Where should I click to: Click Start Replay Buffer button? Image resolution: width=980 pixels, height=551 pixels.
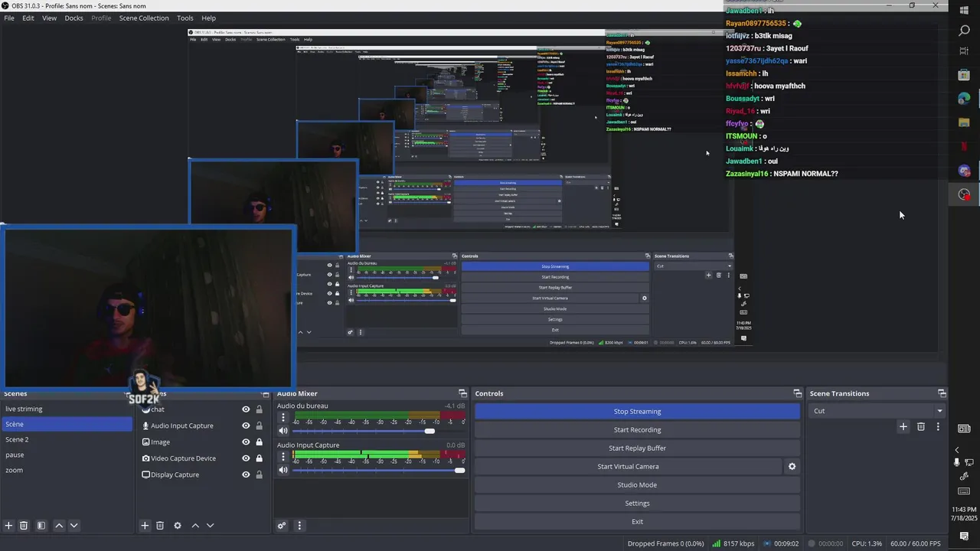coord(637,448)
